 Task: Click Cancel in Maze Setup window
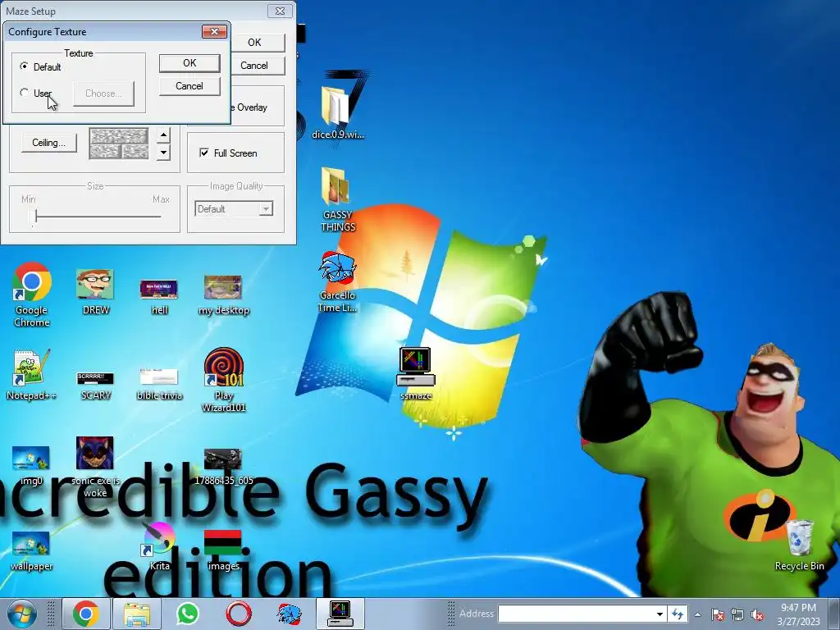click(x=254, y=66)
